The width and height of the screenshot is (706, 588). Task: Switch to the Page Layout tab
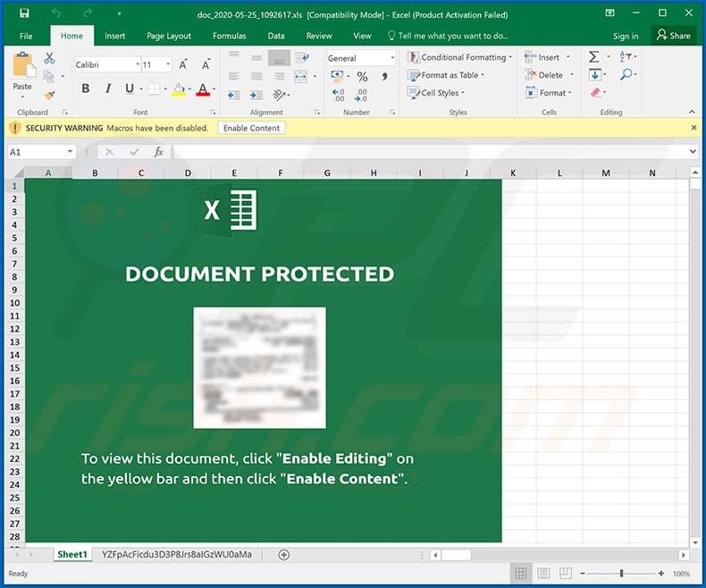[x=169, y=36]
